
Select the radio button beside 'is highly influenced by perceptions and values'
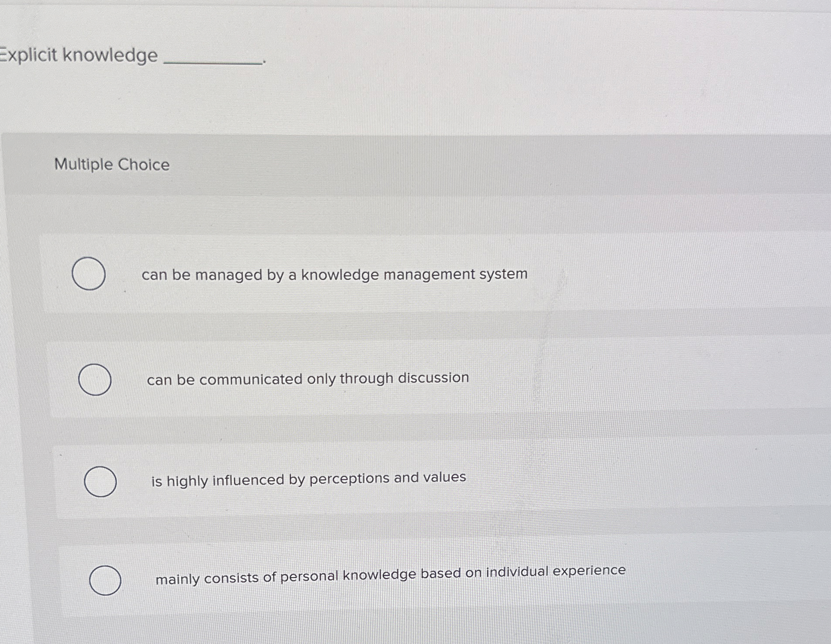click(101, 482)
